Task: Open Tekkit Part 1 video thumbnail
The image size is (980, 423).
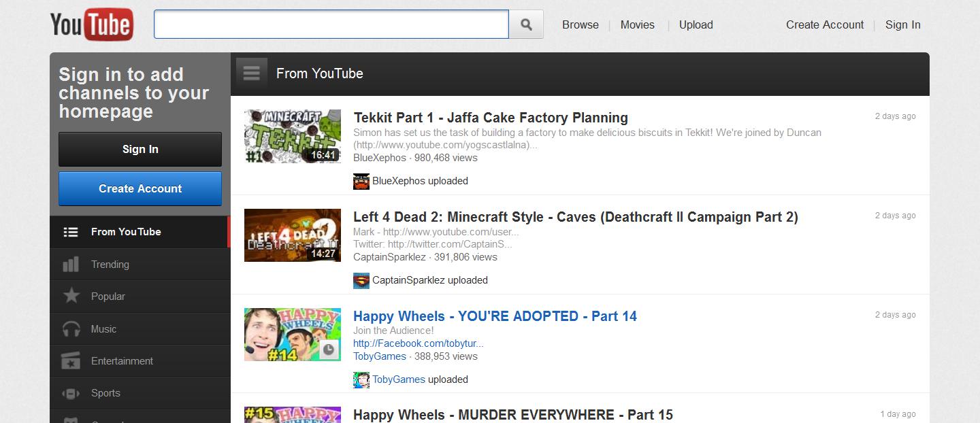Action: [293, 136]
